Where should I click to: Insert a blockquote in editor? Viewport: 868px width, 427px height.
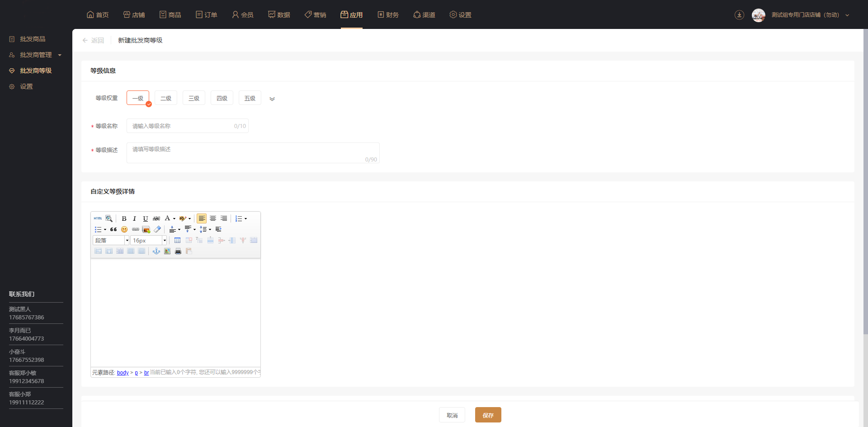click(x=113, y=229)
